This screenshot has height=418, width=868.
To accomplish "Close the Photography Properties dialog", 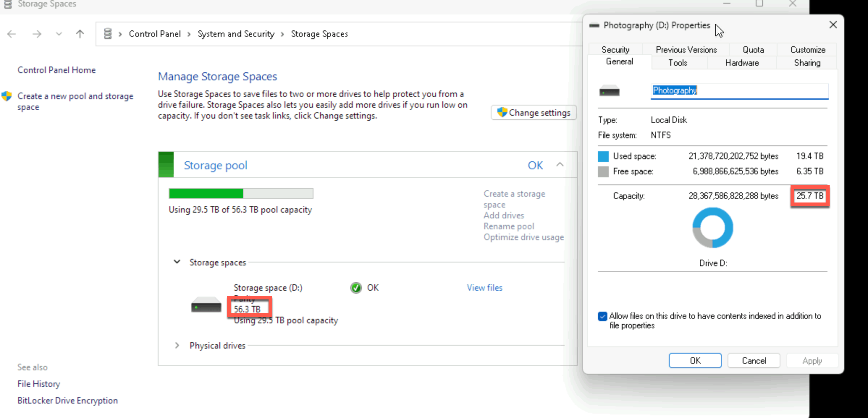I will [833, 25].
